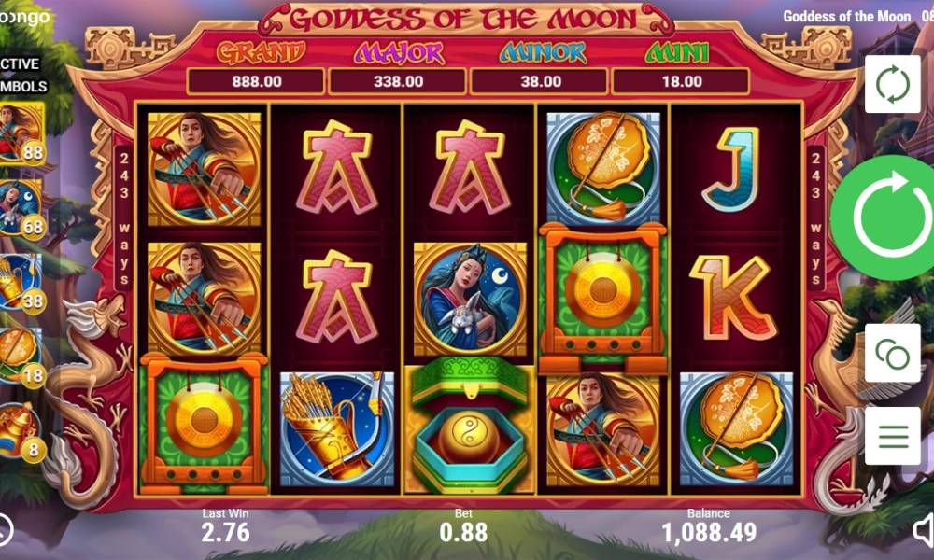Click the Last Win amount 2.76
This screenshot has width=934, height=560.
pyautogui.click(x=225, y=531)
